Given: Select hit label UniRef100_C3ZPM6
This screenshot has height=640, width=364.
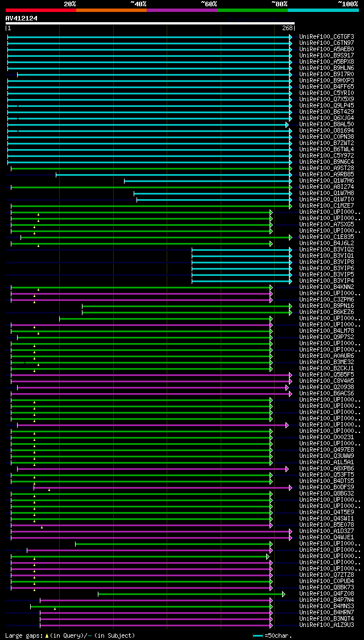Looking at the screenshot, I should pyautogui.click(x=326, y=300).
